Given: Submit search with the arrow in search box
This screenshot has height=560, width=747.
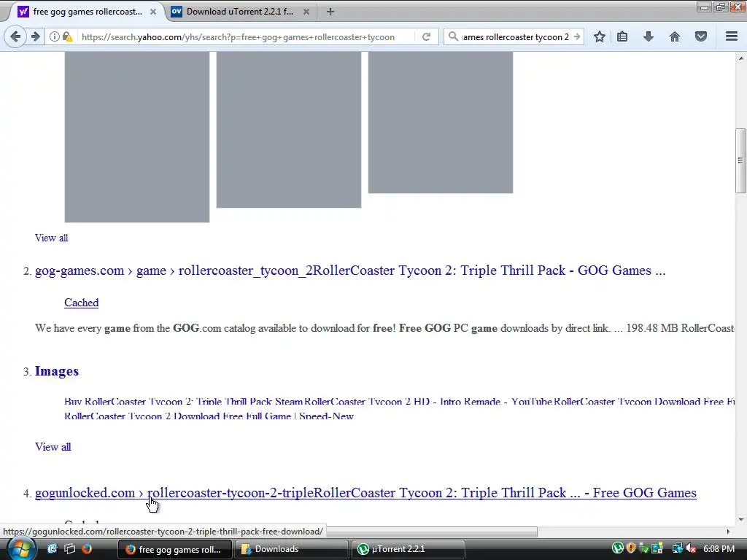Looking at the screenshot, I should [577, 36].
